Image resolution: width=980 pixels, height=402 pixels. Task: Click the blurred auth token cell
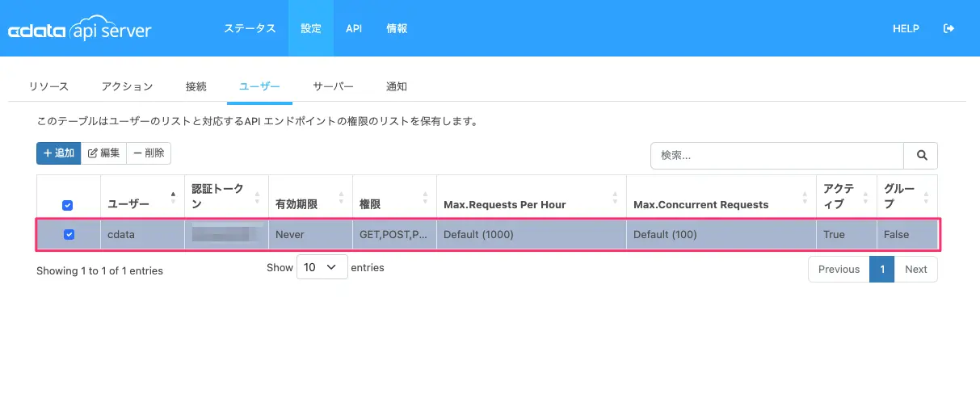click(226, 234)
